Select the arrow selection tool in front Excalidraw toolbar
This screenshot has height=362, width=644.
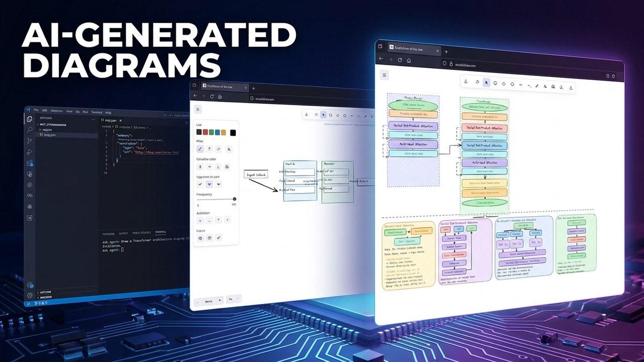(487, 82)
